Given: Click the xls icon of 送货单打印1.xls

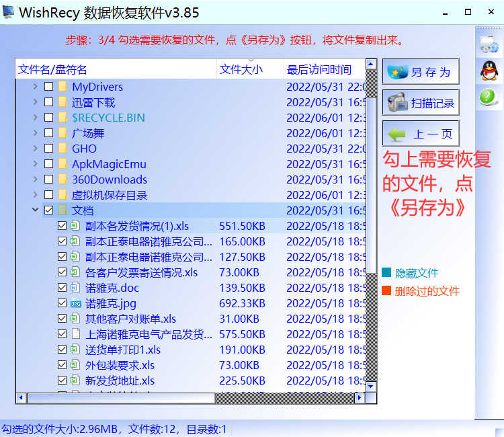Looking at the screenshot, I should (75, 349).
